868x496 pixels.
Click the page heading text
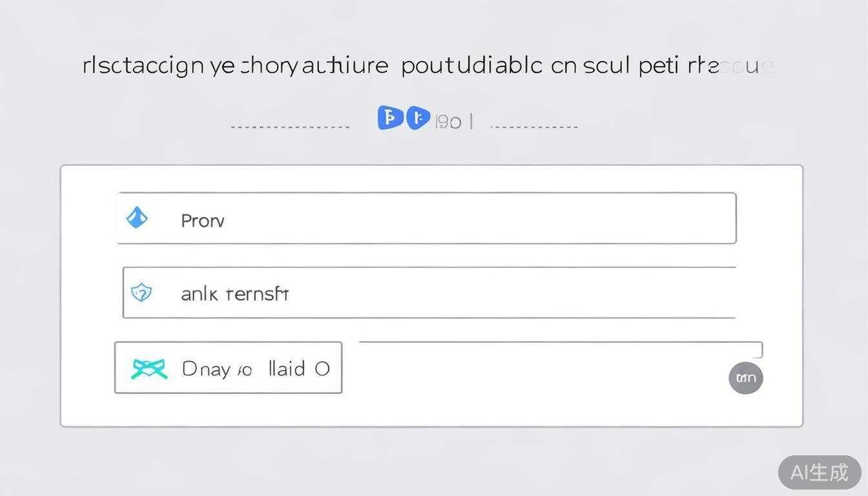click(x=428, y=66)
